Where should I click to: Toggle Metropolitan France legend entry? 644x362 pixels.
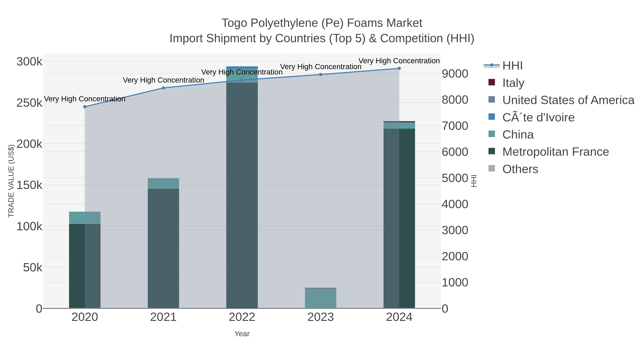pos(548,152)
